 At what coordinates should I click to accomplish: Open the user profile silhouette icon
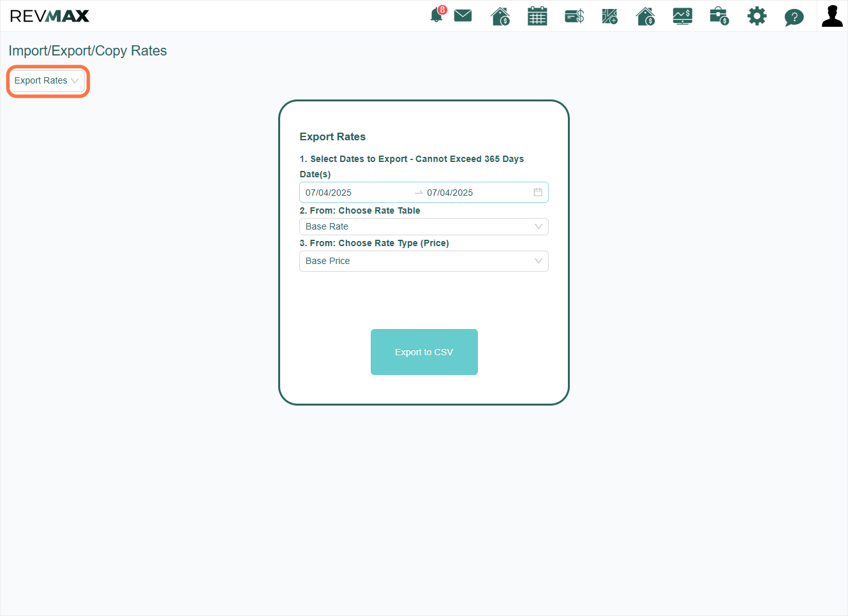click(832, 16)
